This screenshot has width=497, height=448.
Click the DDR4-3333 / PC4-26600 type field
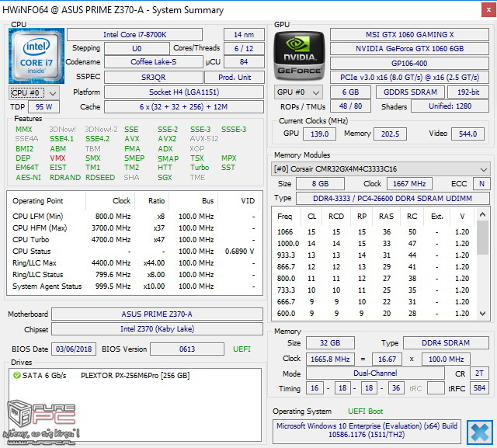click(x=392, y=198)
